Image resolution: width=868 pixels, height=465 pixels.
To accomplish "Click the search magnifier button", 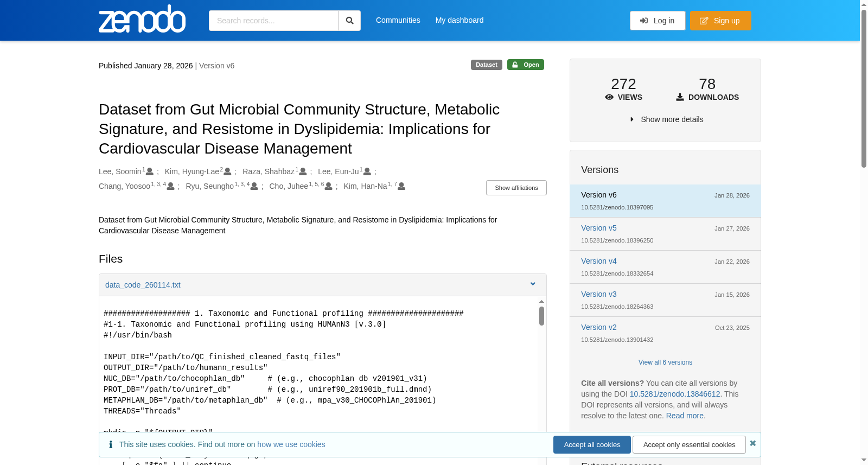I will [349, 21].
